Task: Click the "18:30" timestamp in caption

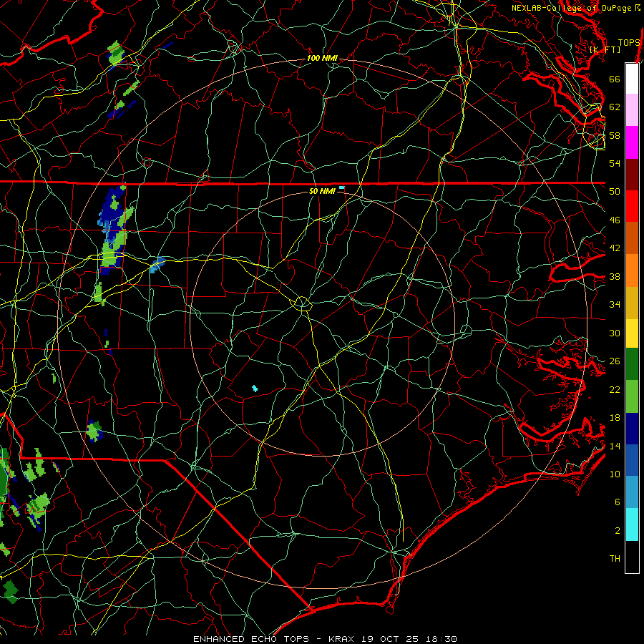Action: pyautogui.click(x=440, y=639)
